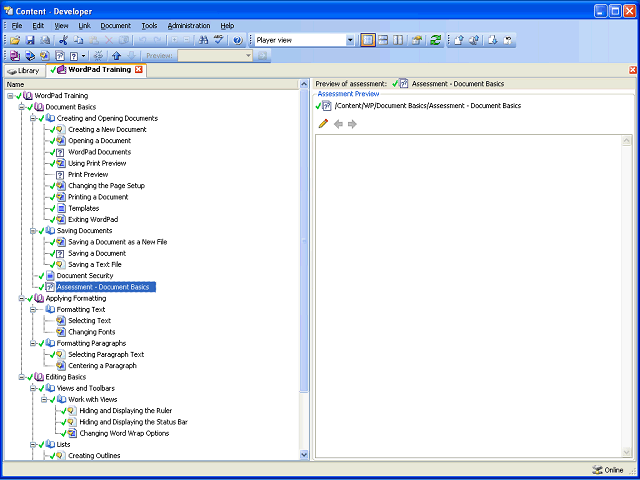Click the Name column header
The width and height of the screenshot is (640, 480).
click(152, 84)
